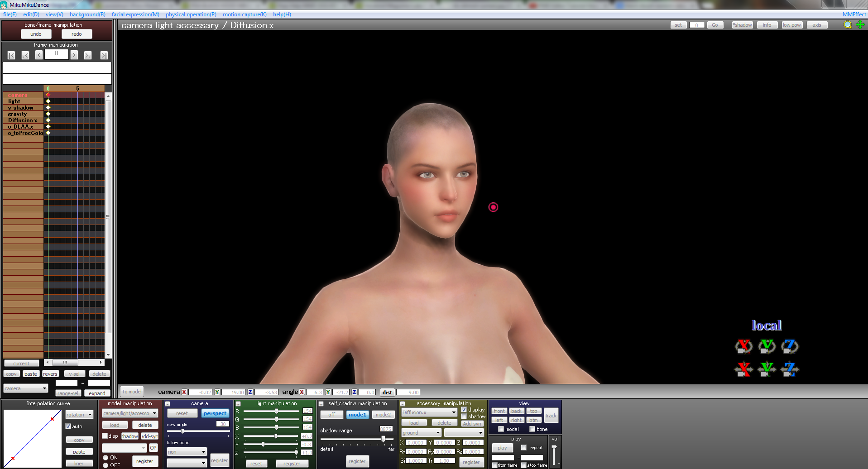This screenshot has height=469, width=868.
Task: Step back one frame arrow
Action: point(39,55)
